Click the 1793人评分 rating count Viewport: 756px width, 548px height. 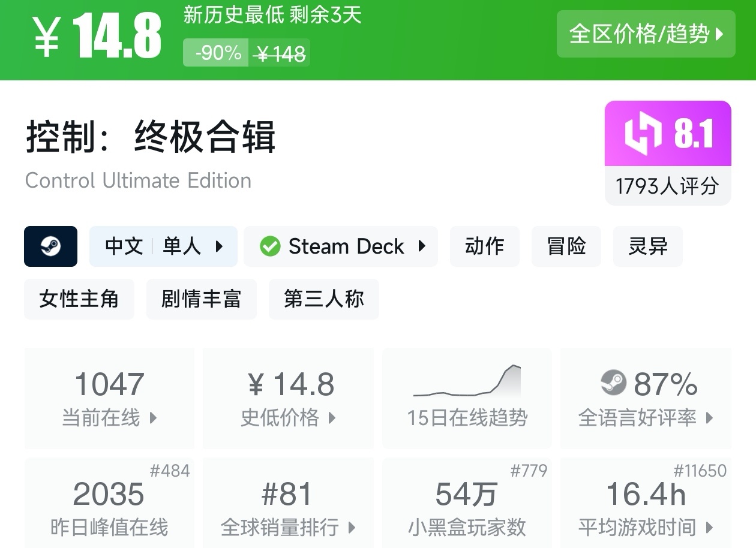coord(667,186)
